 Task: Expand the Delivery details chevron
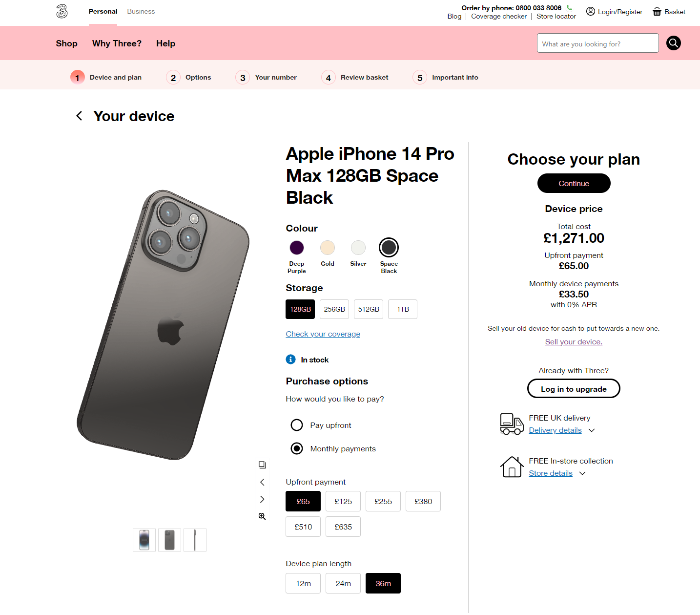[x=592, y=430]
